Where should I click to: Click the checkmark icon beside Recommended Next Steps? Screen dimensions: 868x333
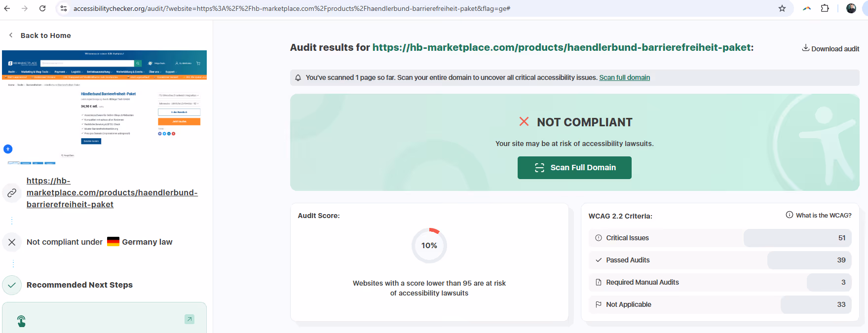[x=12, y=285]
